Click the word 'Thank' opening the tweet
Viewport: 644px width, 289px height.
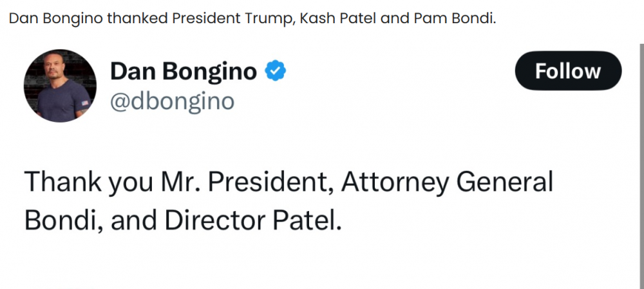62,182
